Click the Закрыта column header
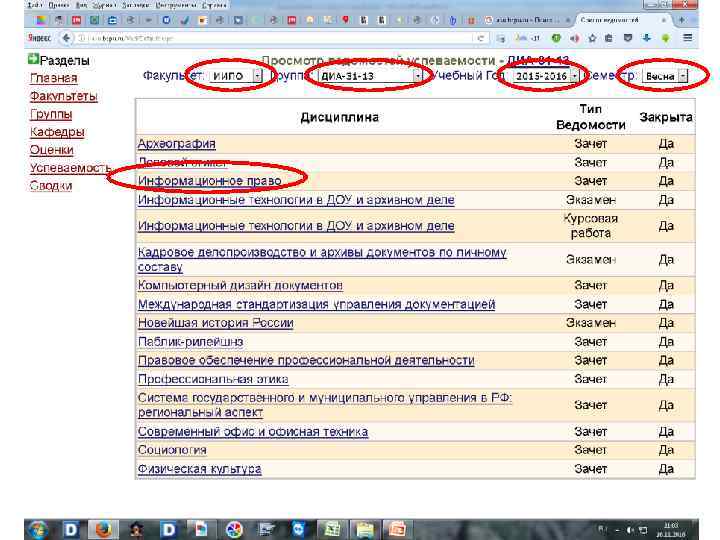720x540 pixels. (x=666, y=117)
